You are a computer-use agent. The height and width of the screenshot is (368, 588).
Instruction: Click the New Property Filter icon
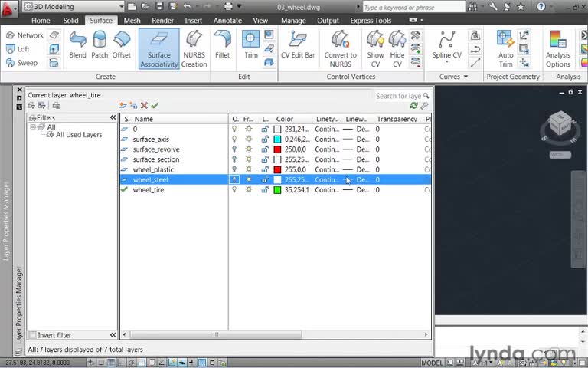coord(31,106)
